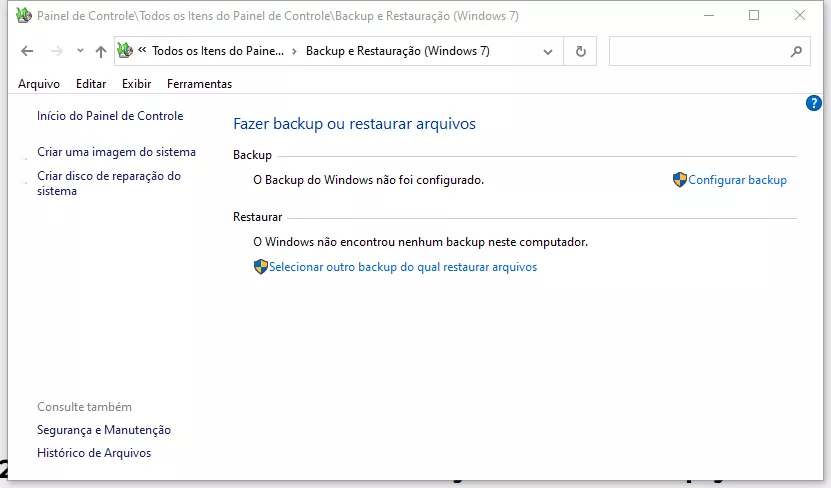Click the Control Panel icon in address bar

click(x=125, y=51)
